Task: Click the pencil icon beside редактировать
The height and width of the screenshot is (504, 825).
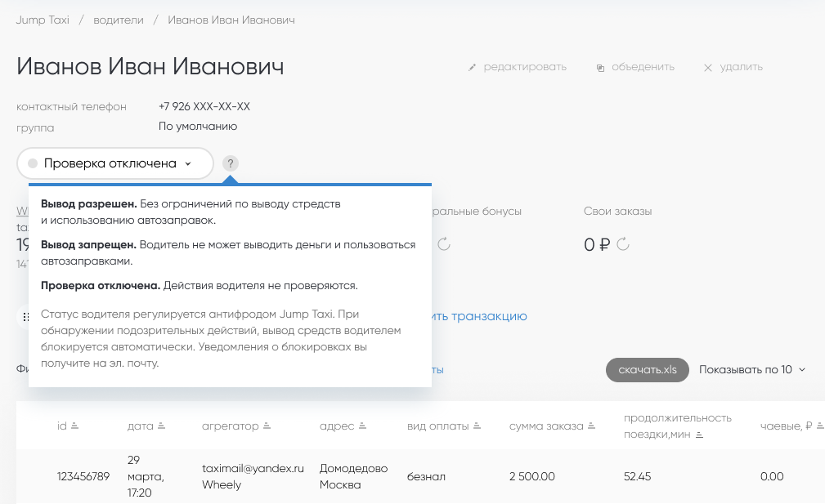Action: (472, 68)
